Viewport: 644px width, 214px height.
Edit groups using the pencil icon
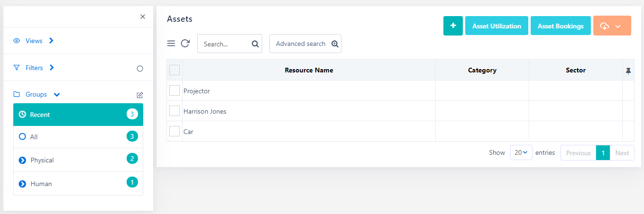[140, 95]
